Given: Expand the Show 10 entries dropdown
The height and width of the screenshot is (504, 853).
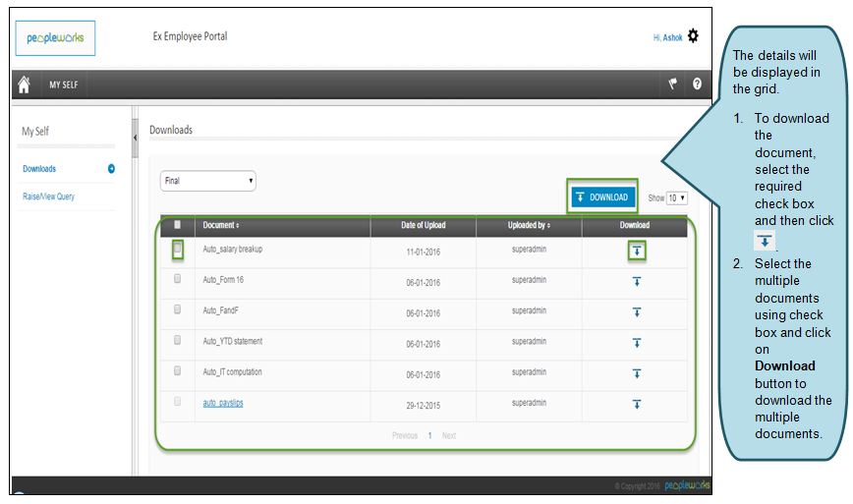Looking at the screenshot, I should click(676, 197).
